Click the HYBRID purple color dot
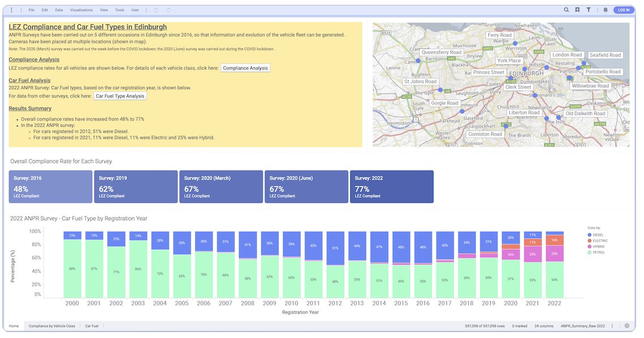The height and width of the screenshot is (338, 644). (589, 246)
